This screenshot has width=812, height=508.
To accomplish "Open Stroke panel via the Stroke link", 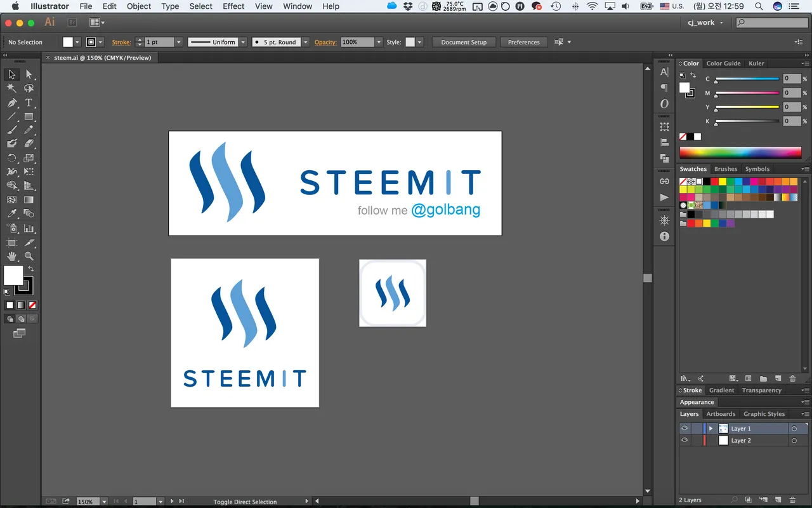I will pyautogui.click(x=121, y=43).
